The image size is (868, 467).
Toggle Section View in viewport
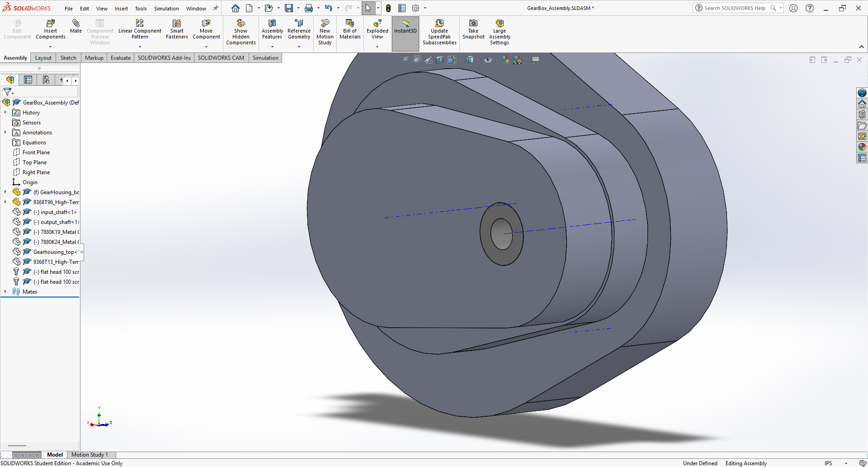click(x=440, y=60)
